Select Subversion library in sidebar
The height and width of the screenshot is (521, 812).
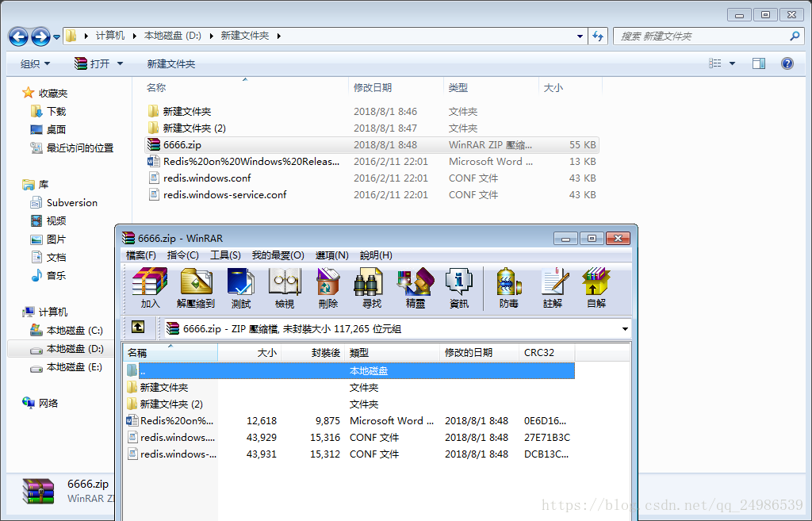pyautogui.click(x=64, y=202)
